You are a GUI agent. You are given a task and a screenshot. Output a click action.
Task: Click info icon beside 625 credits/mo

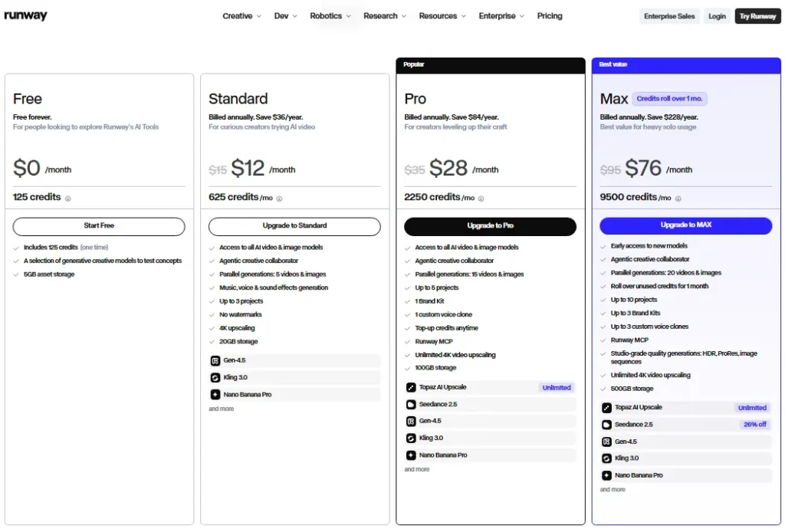pos(279,199)
